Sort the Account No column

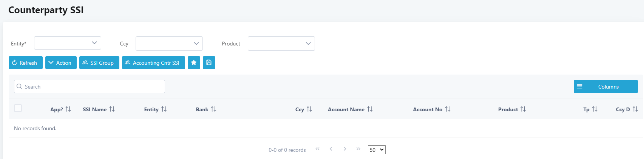(x=448, y=109)
